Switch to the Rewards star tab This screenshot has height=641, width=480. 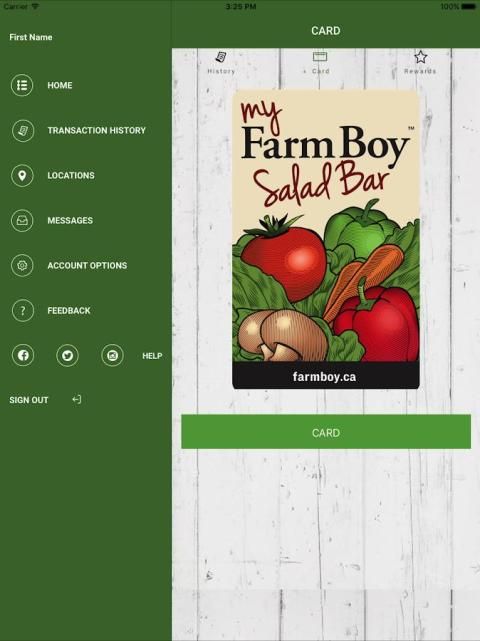420,63
